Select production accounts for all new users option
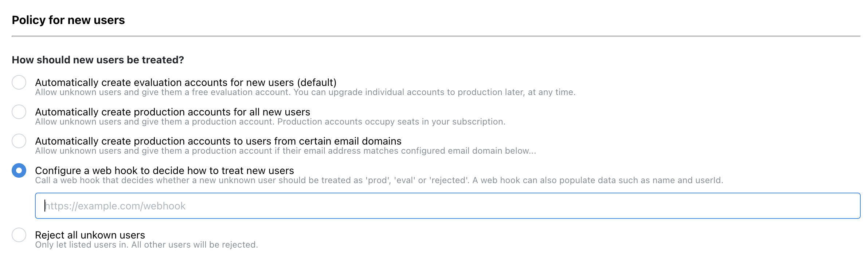 coord(19,112)
